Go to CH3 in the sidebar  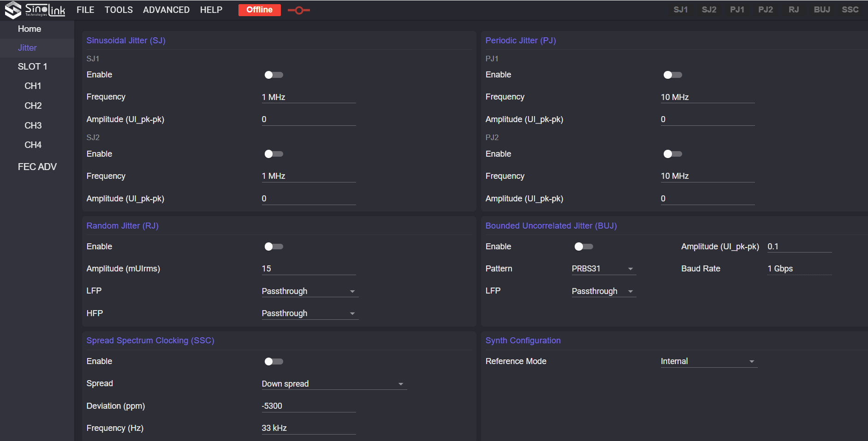coord(33,125)
